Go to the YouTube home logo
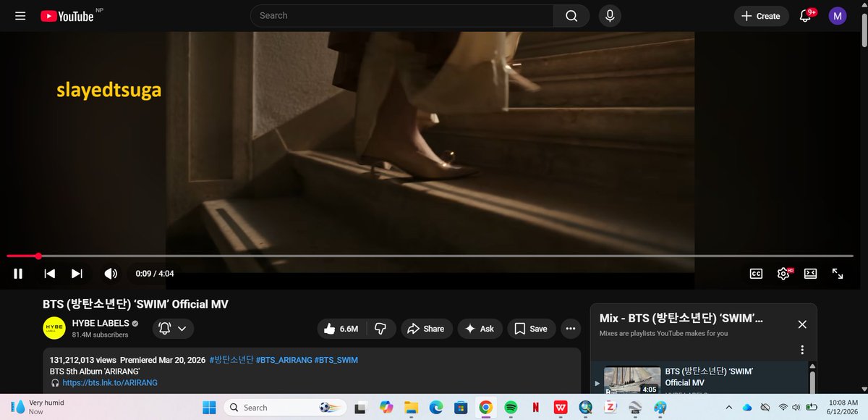This screenshot has width=868, height=420. (x=67, y=16)
